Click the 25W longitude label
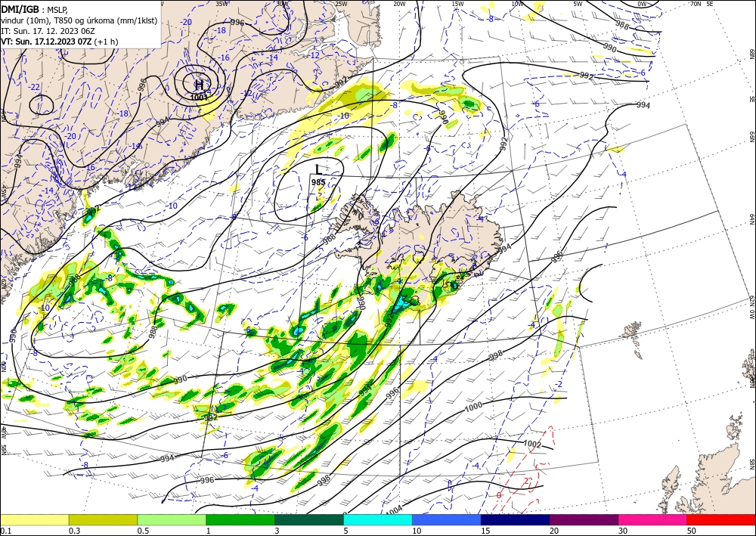This screenshot has height=536, width=756. click(341, 4)
